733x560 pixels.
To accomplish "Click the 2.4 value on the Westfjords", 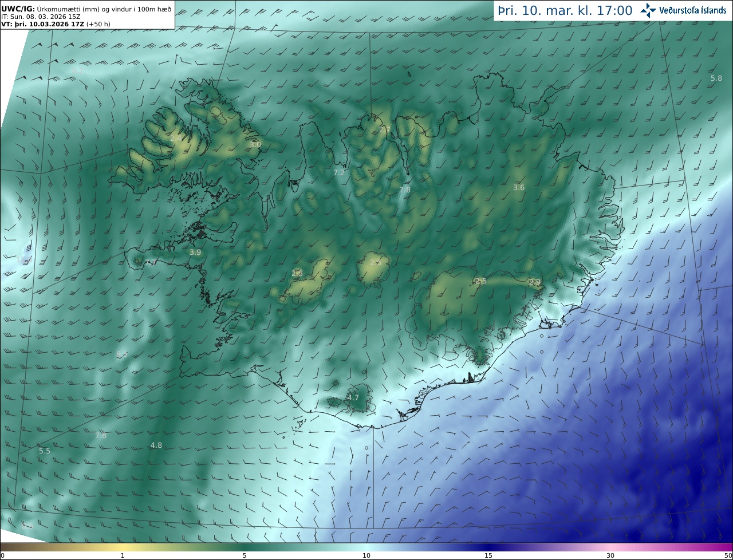I will (175, 138).
